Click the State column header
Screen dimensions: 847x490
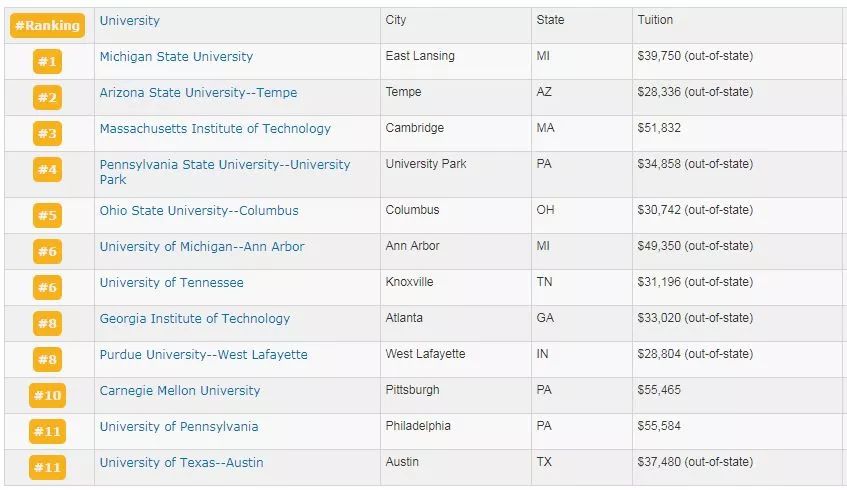(550, 20)
